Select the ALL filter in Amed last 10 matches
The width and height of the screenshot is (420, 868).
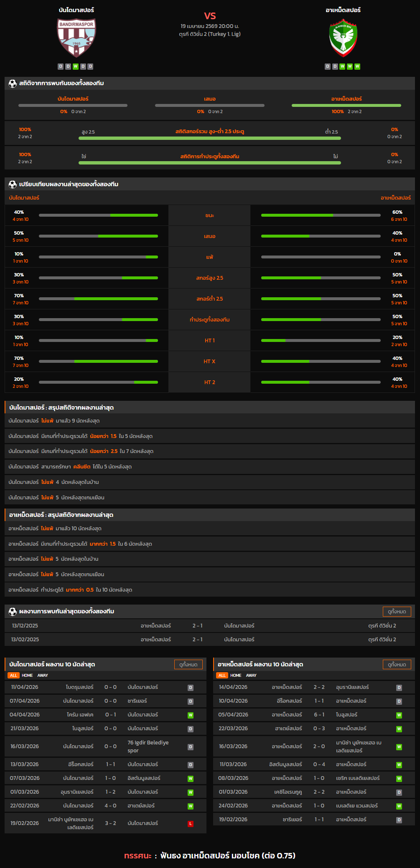[x=222, y=675]
